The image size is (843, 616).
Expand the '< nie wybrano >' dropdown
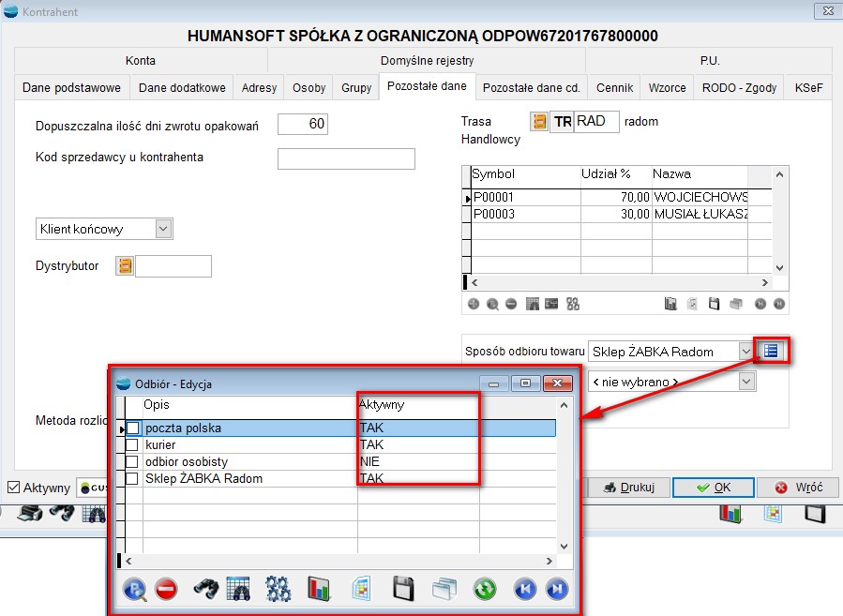point(745,382)
